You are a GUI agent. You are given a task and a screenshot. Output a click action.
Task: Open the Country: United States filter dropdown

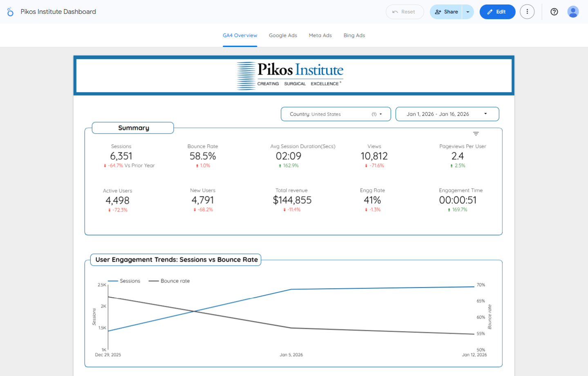click(336, 114)
